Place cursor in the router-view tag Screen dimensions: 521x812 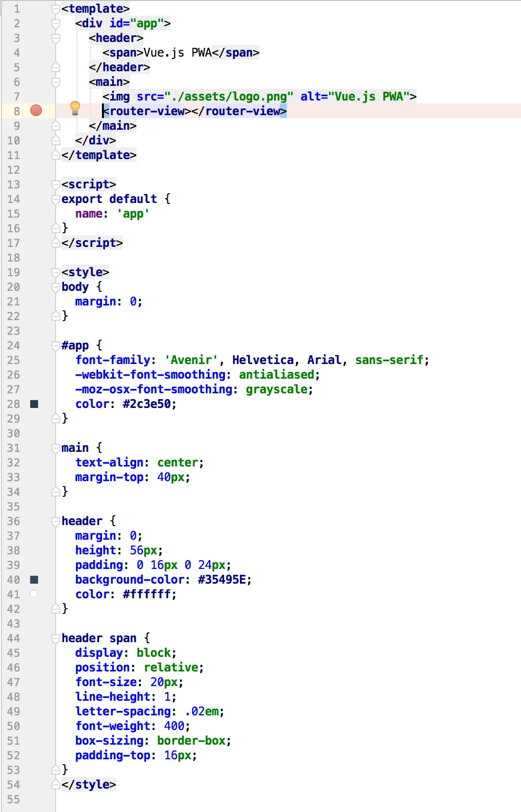(195, 111)
